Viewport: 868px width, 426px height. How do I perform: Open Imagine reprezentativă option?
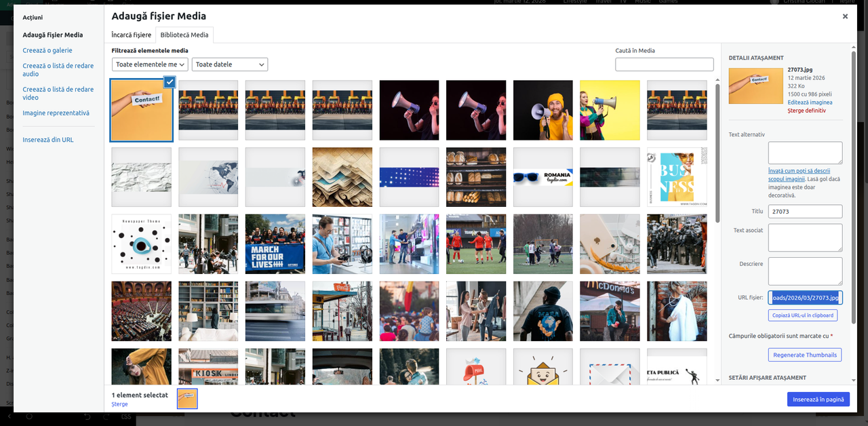click(56, 113)
